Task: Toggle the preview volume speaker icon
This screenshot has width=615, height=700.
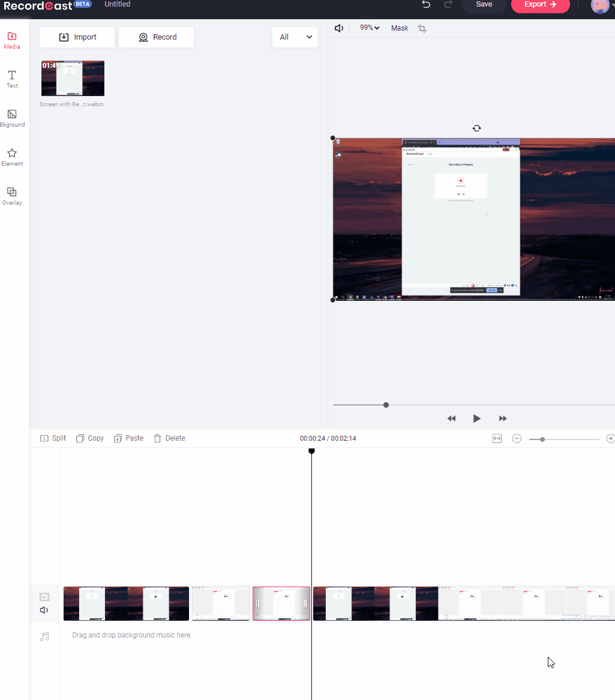Action: coord(339,28)
